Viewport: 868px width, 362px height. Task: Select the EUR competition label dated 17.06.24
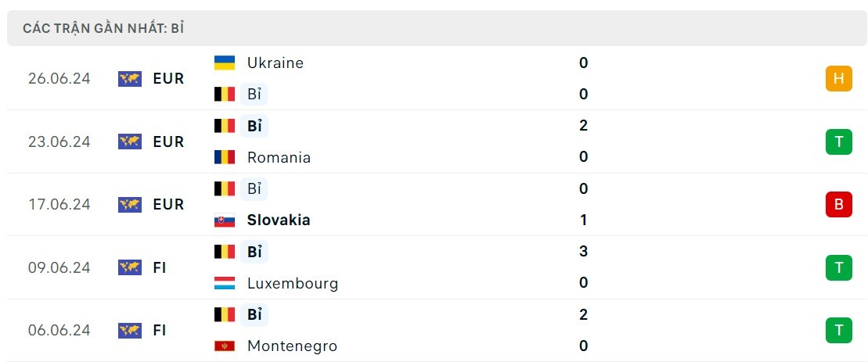(x=168, y=205)
